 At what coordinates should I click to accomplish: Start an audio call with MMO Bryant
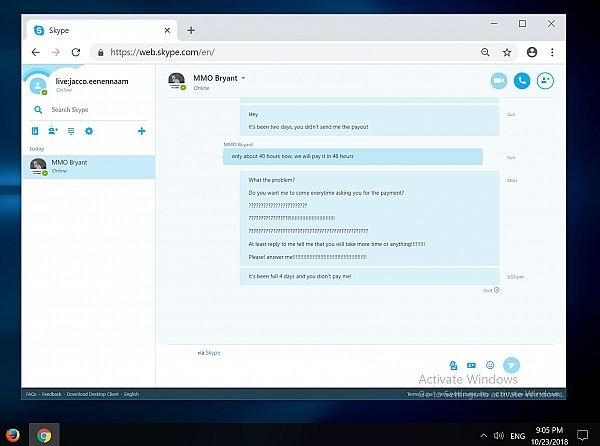coord(522,81)
